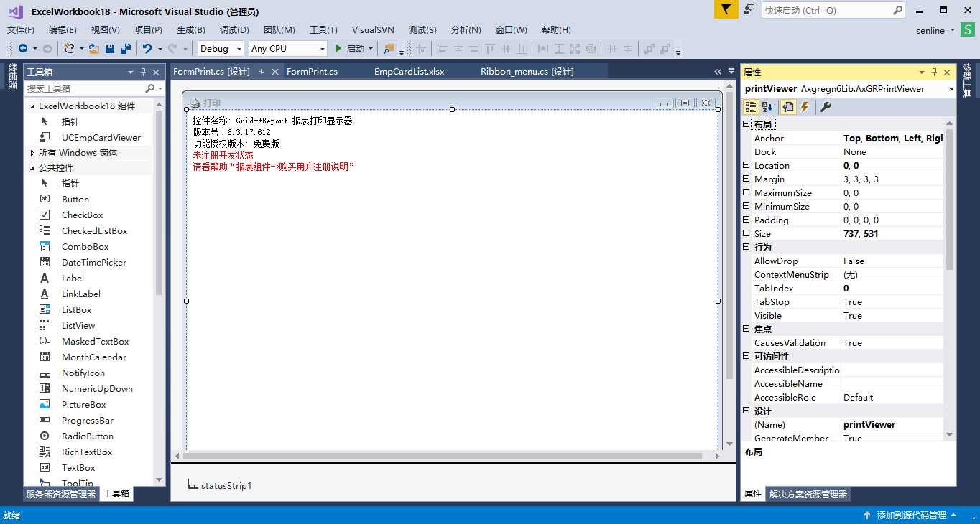Screen dimensions: 980x524
Task: Open the senline account dropdown
Action: [x=953, y=30]
